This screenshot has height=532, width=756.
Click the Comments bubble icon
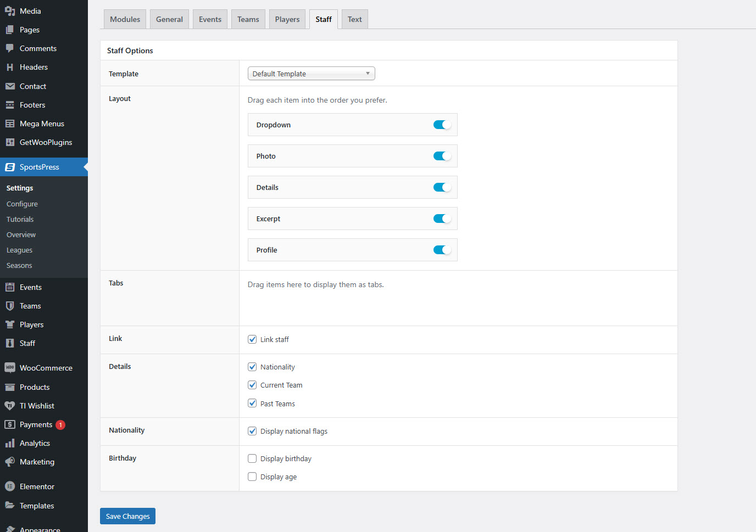point(10,48)
